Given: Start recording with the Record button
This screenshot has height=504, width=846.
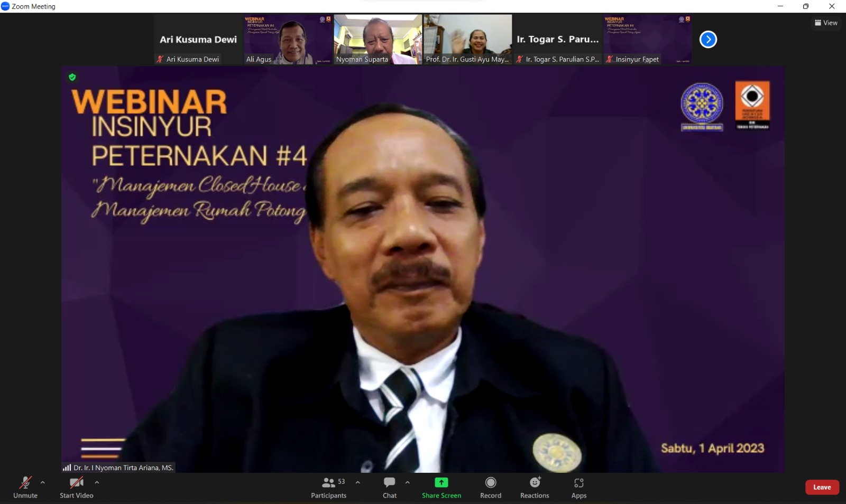Looking at the screenshot, I should (491, 487).
